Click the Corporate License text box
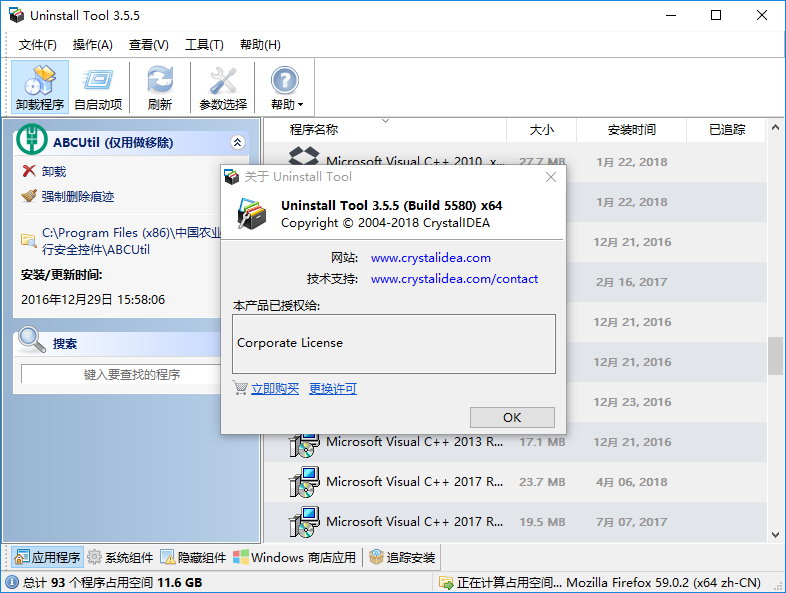Image resolution: width=786 pixels, height=593 pixels. 394,344
